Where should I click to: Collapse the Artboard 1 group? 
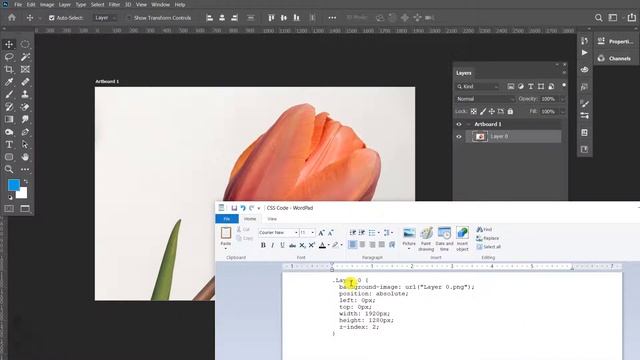469,124
